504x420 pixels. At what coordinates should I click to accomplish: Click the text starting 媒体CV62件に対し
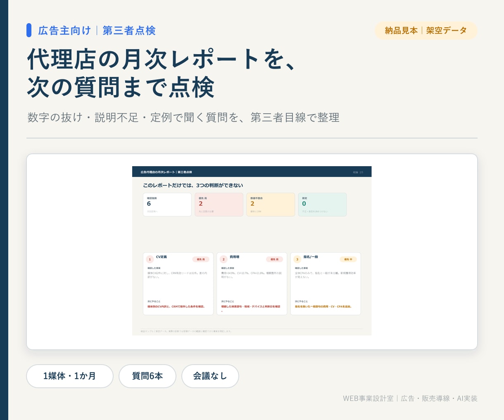[x=178, y=275]
